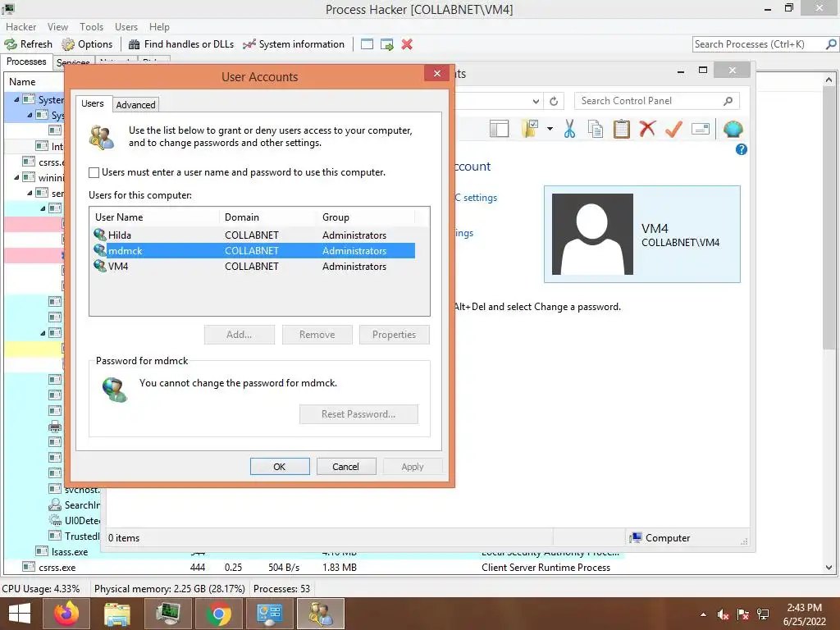
Task: Collapse the ser process node under winini
Action: click(x=30, y=193)
